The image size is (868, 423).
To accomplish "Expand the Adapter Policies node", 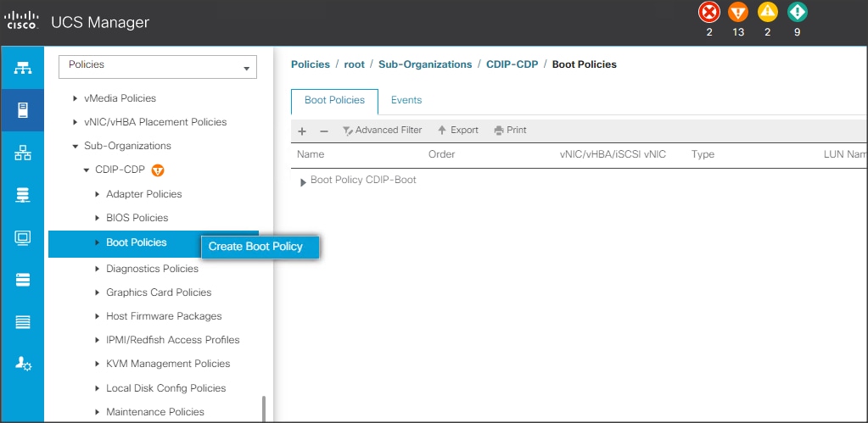I will click(x=98, y=194).
